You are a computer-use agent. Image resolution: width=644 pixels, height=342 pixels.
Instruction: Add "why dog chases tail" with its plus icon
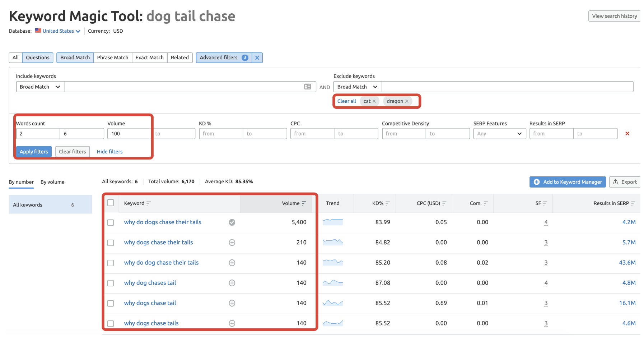click(x=232, y=283)
